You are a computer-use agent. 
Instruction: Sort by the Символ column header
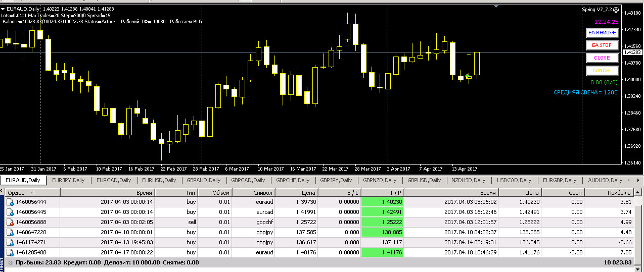tap(254, 193)
